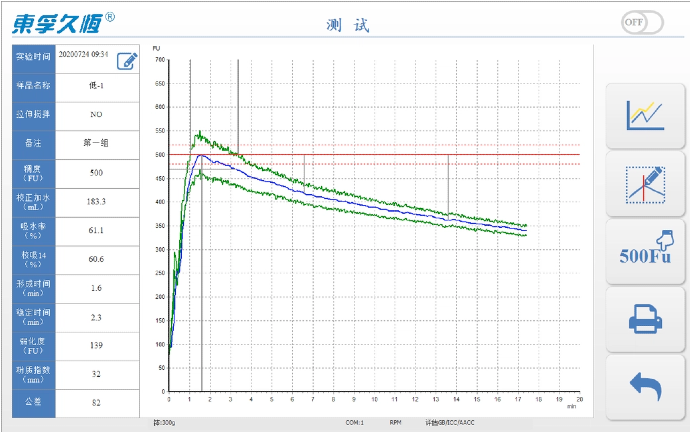Edit the test record details
The width and height of the screenshot is (690, 432).
tap(127, 60)
